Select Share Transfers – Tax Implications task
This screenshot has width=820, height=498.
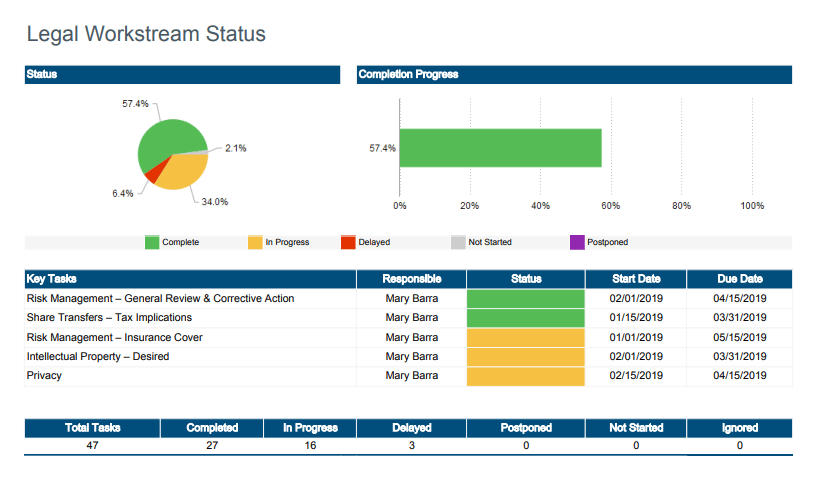(109, 318)
